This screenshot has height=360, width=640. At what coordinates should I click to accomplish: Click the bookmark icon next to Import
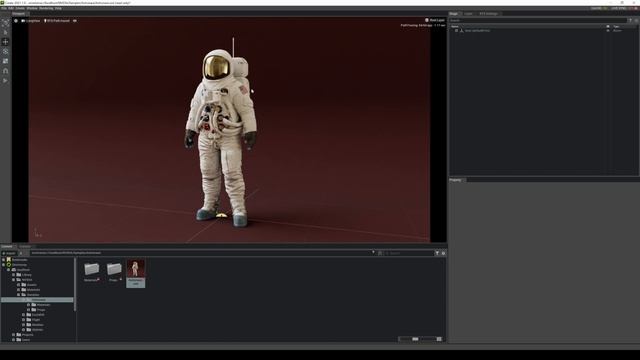click(21, 253)
